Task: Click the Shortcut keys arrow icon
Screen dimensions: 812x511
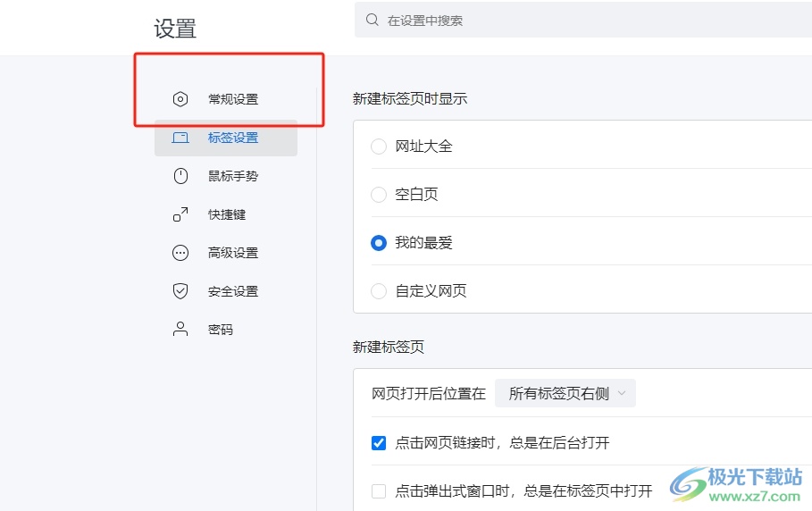Action: [180, 214]
